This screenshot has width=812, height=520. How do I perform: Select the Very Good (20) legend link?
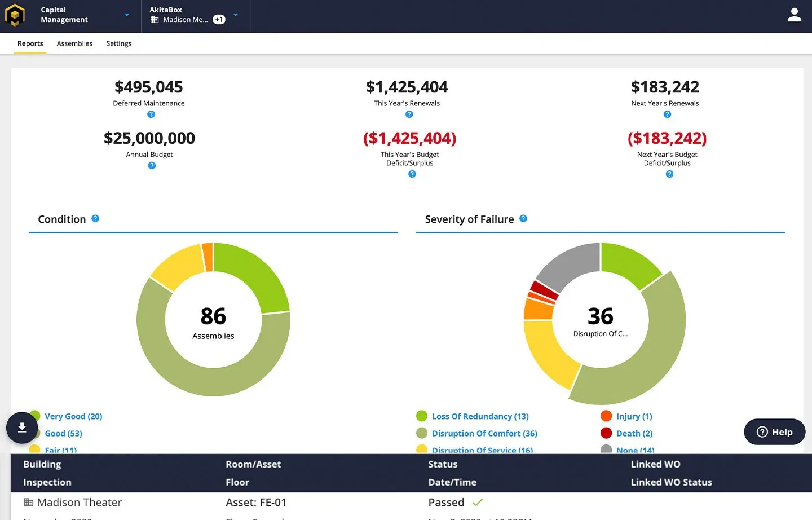[x=73, y=417]
